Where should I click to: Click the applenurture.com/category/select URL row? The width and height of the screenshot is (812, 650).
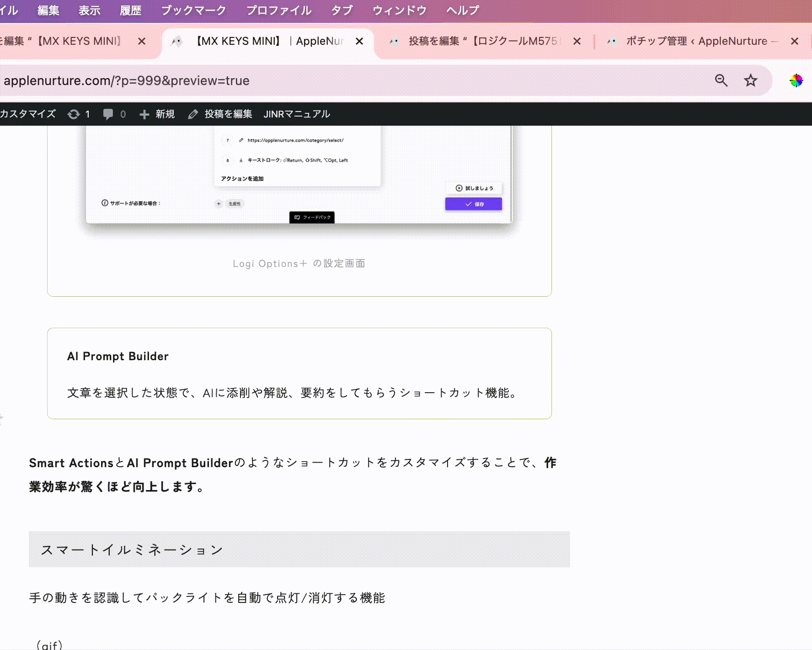[x=295, y=140]
